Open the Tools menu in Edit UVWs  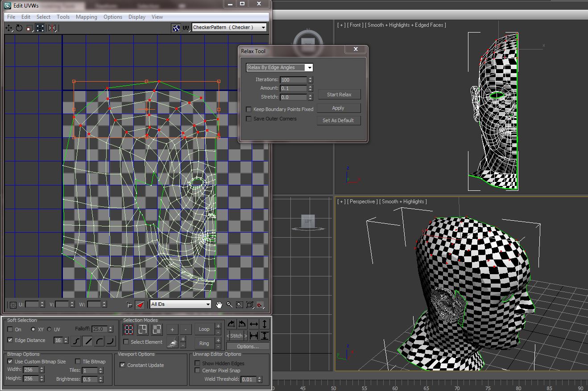(63, 16)
